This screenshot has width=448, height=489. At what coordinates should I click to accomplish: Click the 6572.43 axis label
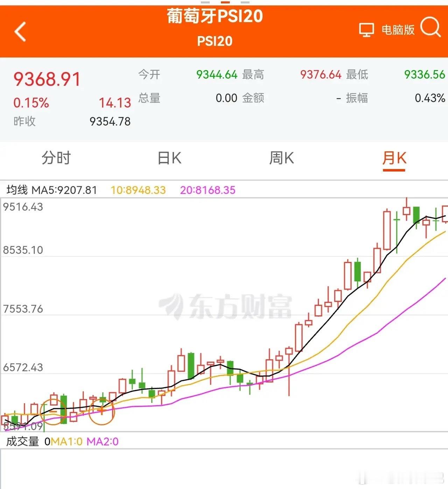tap(23, 368)
